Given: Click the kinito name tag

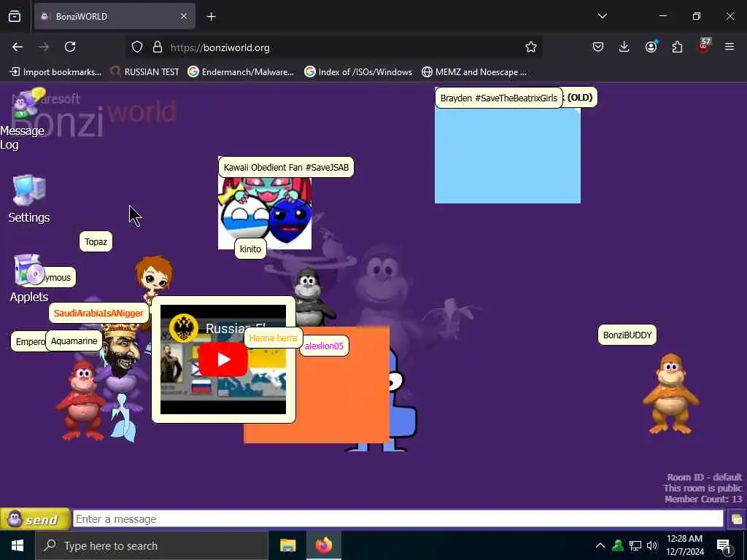Looking at the screenshot, I should (250, 249).
